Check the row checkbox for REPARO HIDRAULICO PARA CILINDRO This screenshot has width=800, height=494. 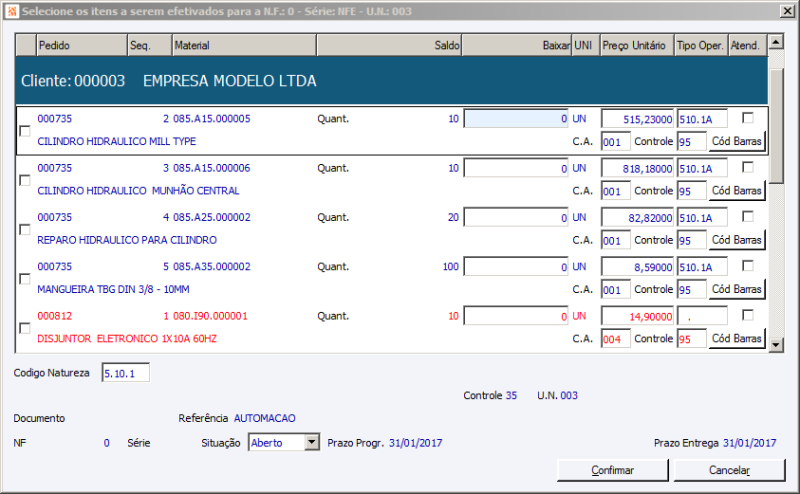(x=24, y=230)
